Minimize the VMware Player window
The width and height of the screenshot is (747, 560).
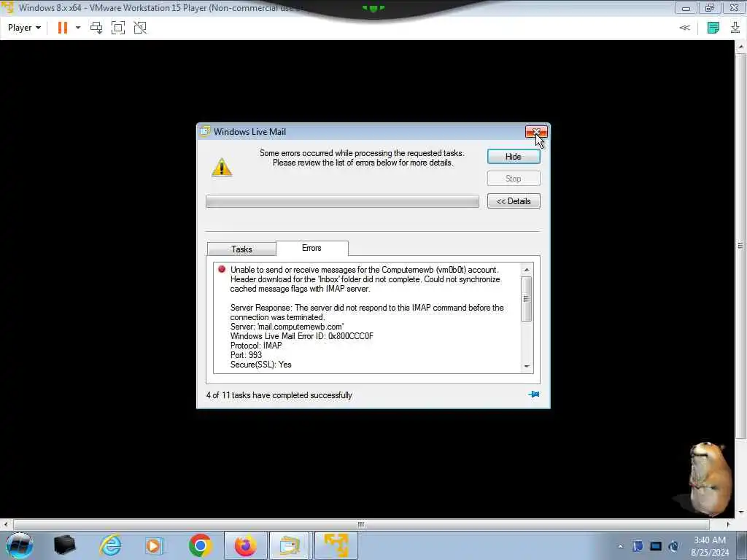click(686, 8)
